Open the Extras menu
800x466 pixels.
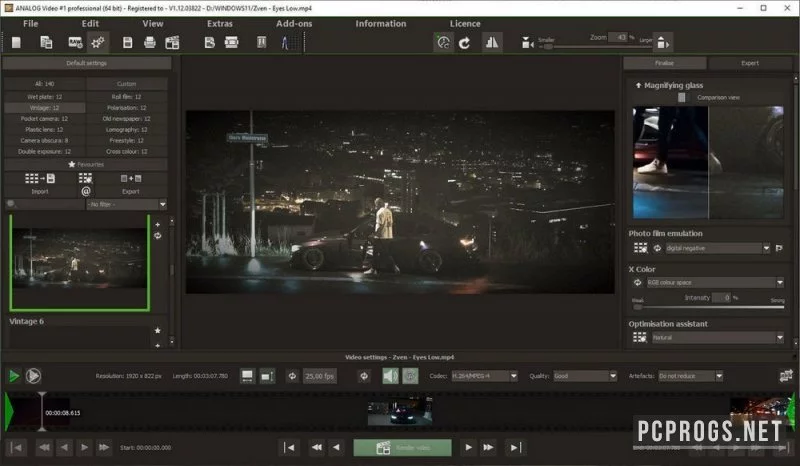point(220,23)
